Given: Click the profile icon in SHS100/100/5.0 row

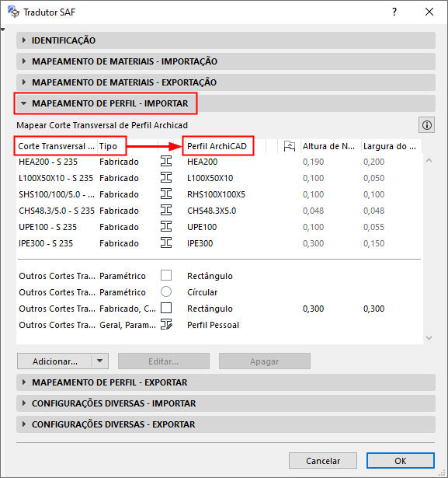Looking at the screenshot, I should pyautogui.click(x=166, y=194).
